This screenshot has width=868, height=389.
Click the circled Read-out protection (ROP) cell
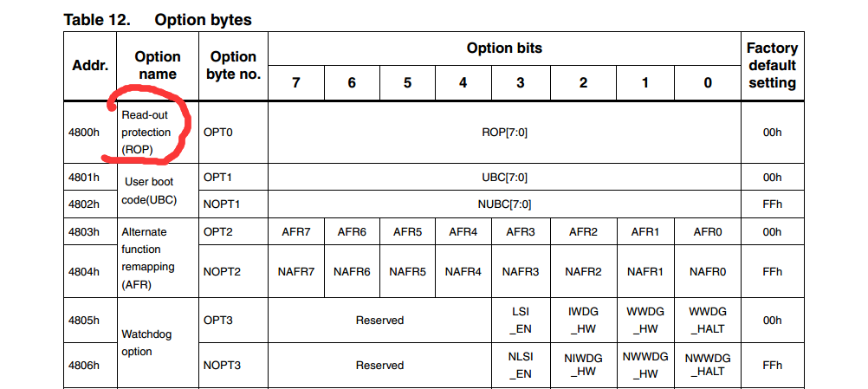158,133
